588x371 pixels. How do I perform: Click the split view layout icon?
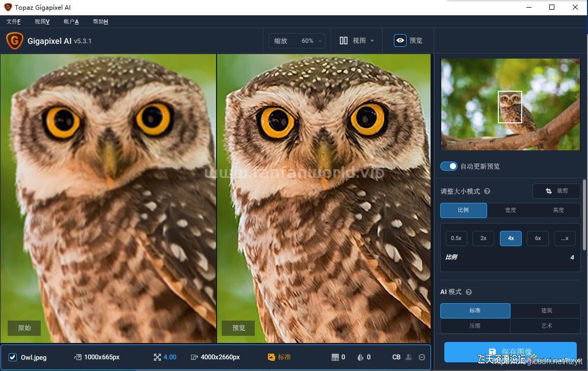click(x=344, y=40)
